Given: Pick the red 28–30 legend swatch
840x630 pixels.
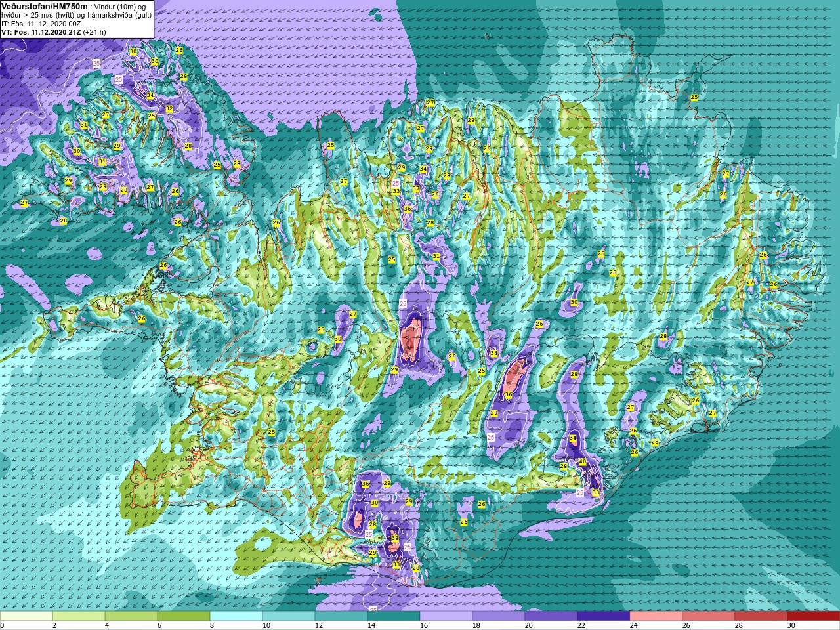Looking at the screenshot, I should (761, 616).
